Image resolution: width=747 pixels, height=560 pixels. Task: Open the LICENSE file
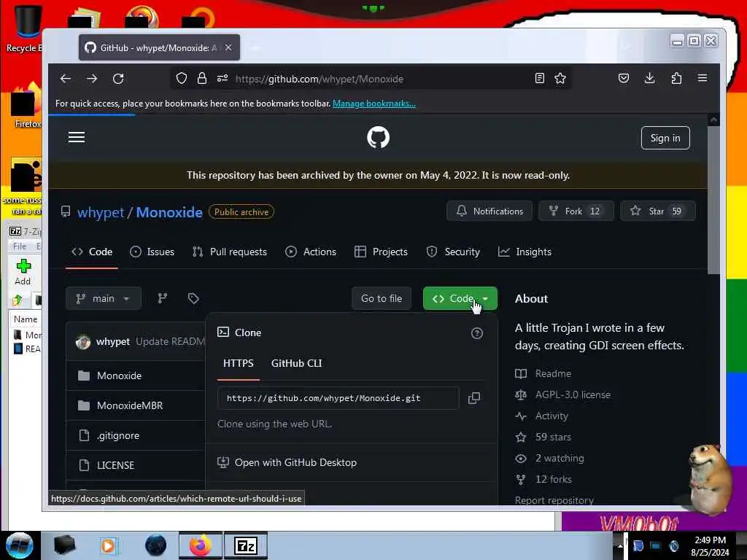coord(116,465)
